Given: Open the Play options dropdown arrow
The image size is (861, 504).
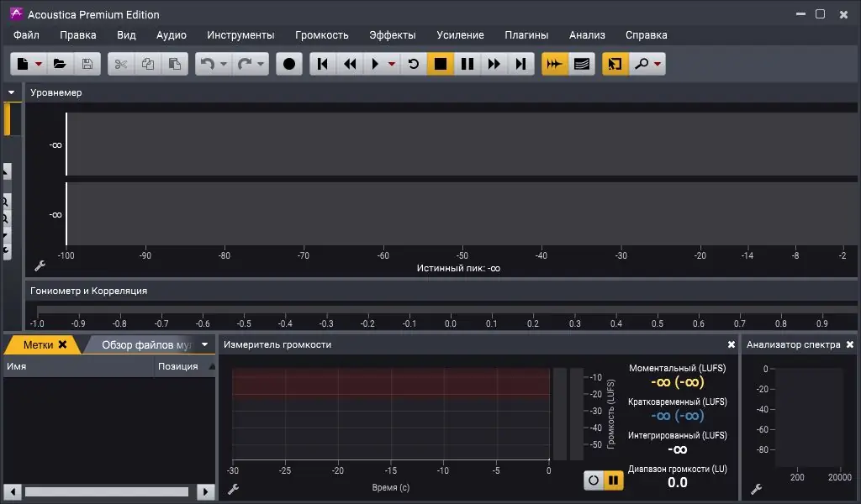Looking at the screenshot, I should [x=392, y=64].
